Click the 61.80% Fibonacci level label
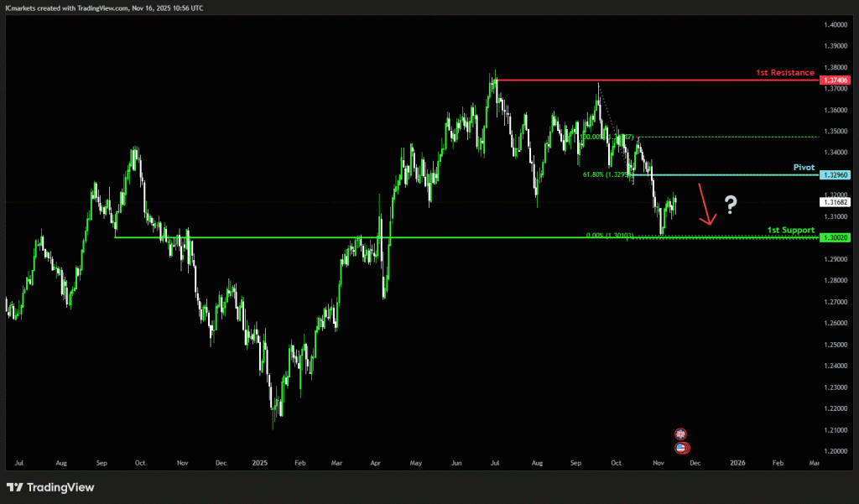859x504 pixels. pos(604,175)
